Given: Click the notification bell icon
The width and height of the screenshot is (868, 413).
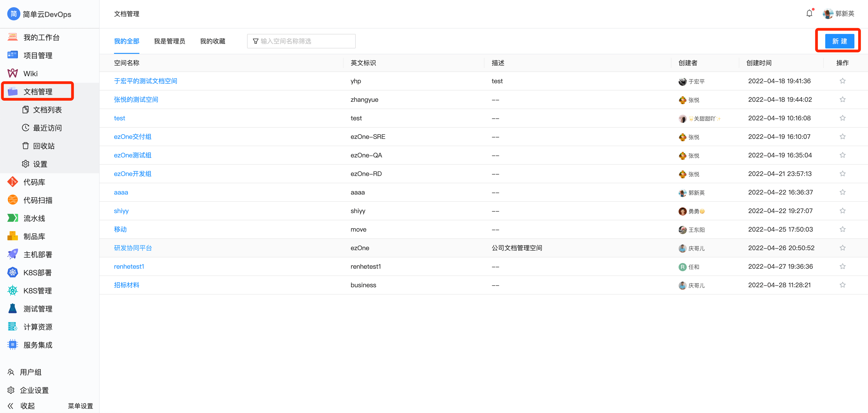Looking at the screenshot, I should [809, 14].
